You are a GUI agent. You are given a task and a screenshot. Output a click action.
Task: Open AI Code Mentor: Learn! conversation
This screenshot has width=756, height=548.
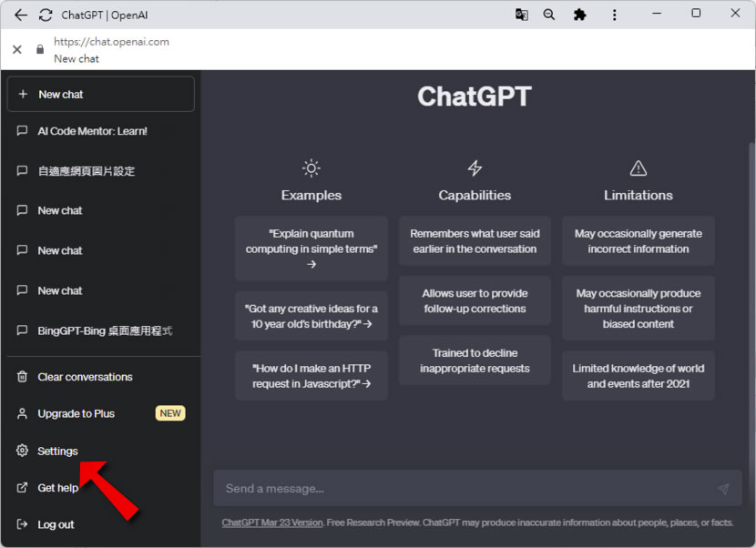pyautogui.click(x=101, y=131)
